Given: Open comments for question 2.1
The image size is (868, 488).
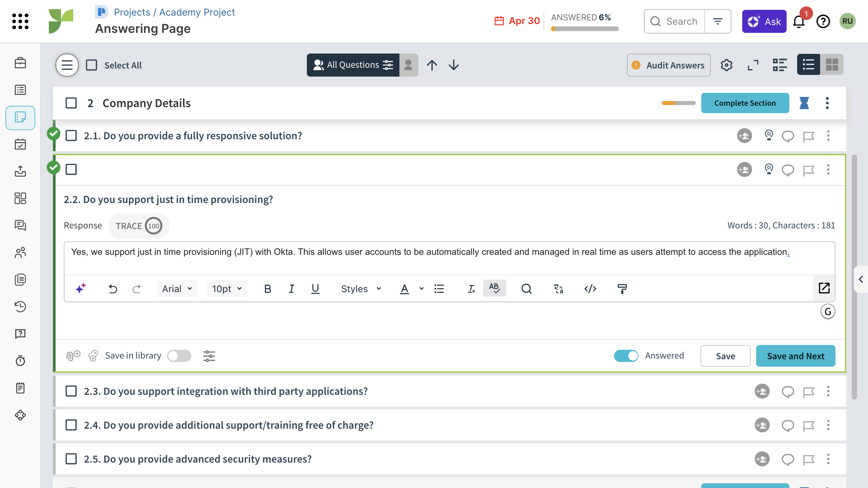Looking at the screenshot, I should [x=788, y=136].
